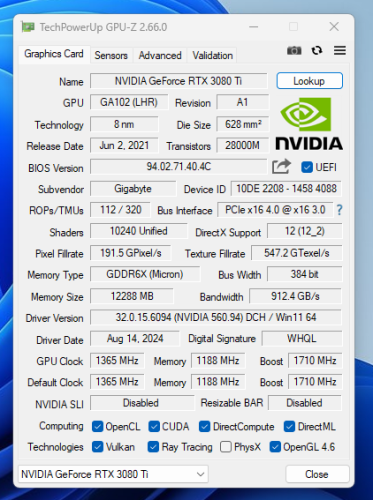Click the Pixel Fillrate value 191.5 GPixel/s
373x500 pixels.
(131, 253)
